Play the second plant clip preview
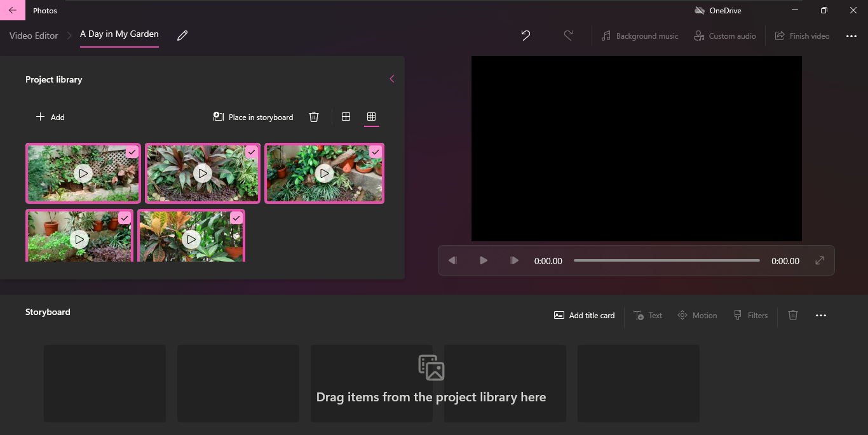The height and width of the screenshot is (435, 868). [202, 173]
